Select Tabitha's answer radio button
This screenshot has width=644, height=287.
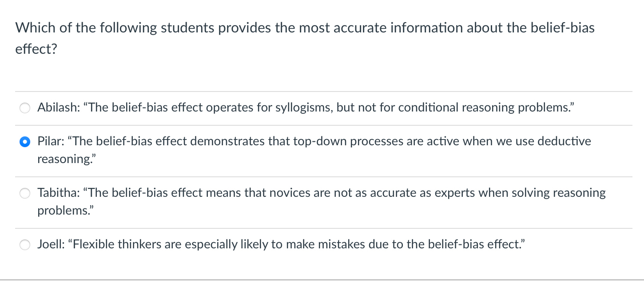point(25,193)
